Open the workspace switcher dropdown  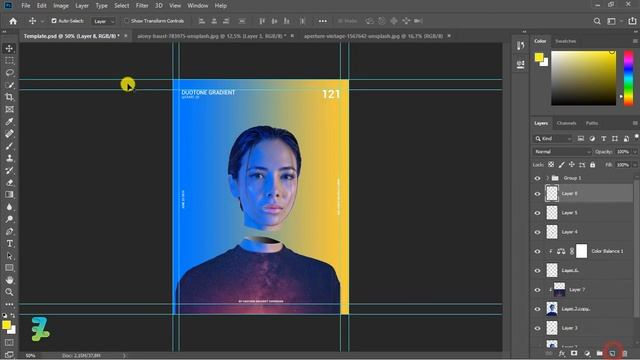click(613, 21)
